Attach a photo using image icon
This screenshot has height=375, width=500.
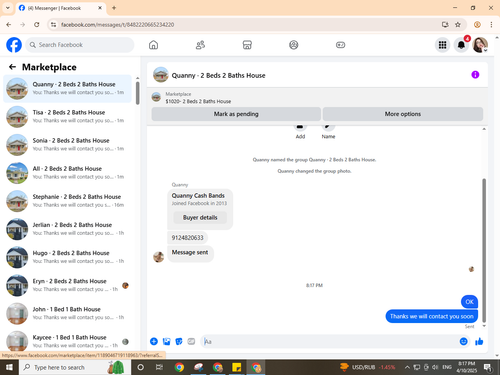pos(166,341)
